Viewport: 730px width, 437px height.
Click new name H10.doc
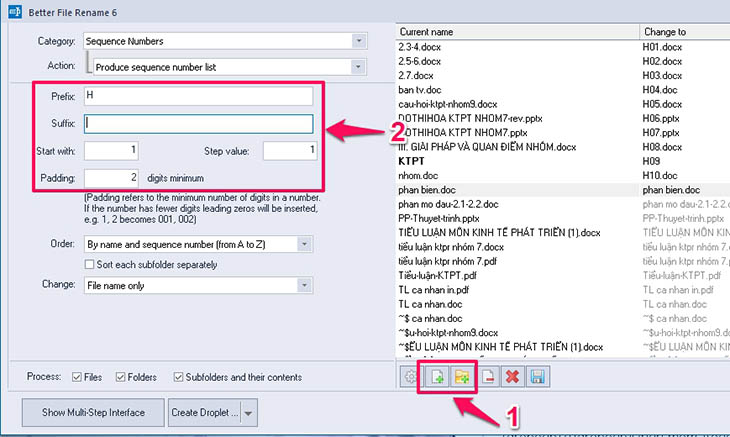click(660, 176)
